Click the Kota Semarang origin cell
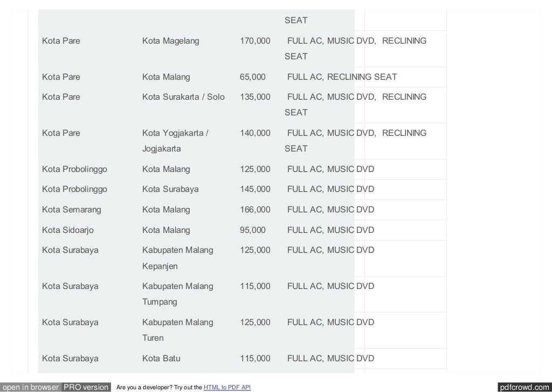The image size is (552, 392). (x=72, y=210)
